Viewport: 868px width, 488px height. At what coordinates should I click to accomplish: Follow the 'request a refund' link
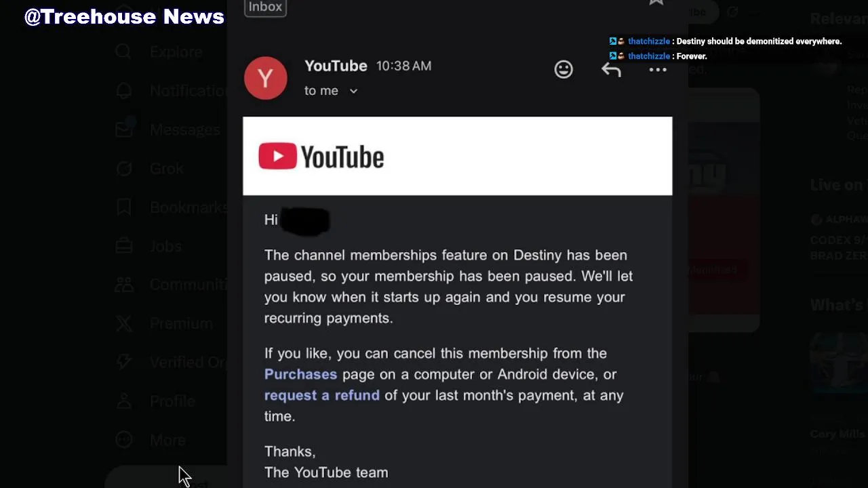321,395
